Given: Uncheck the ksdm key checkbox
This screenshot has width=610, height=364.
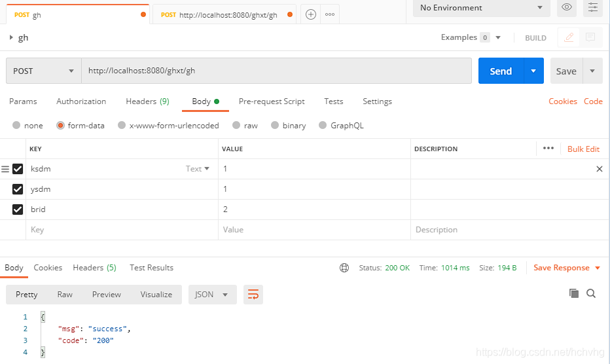Looking at the screenshot, I should click(18, 169).
